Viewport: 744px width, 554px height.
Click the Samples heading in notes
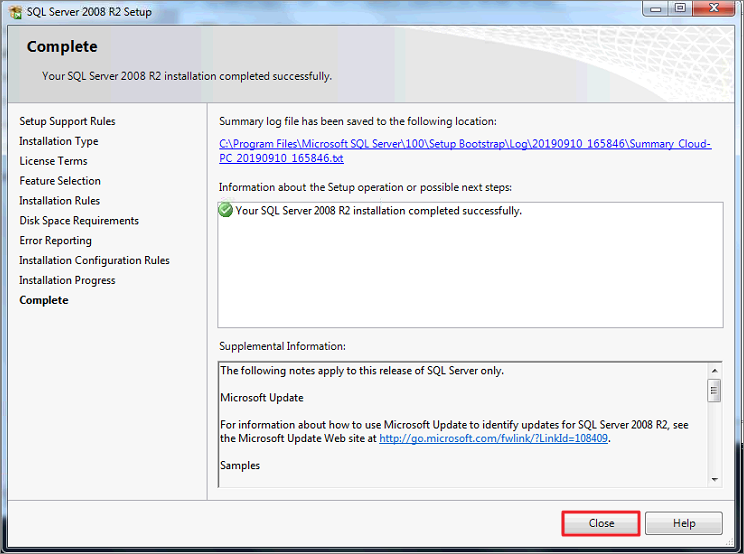pos(240,465)
